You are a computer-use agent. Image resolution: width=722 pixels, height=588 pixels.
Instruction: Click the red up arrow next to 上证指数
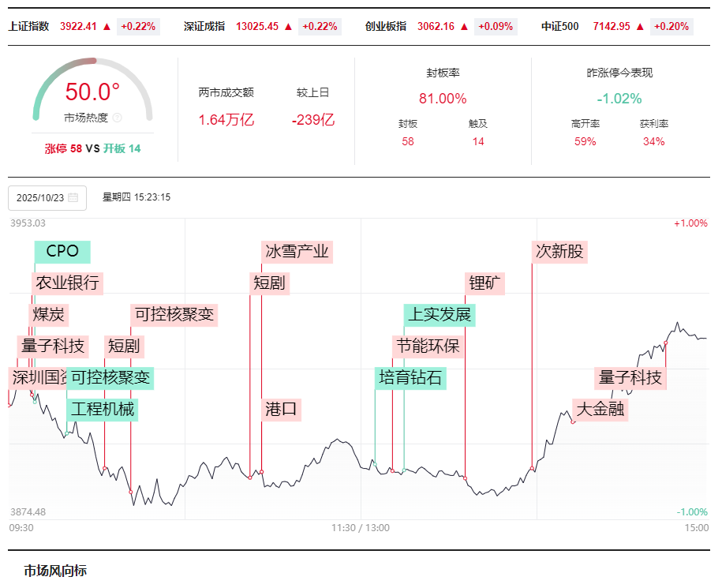point(107,27)
